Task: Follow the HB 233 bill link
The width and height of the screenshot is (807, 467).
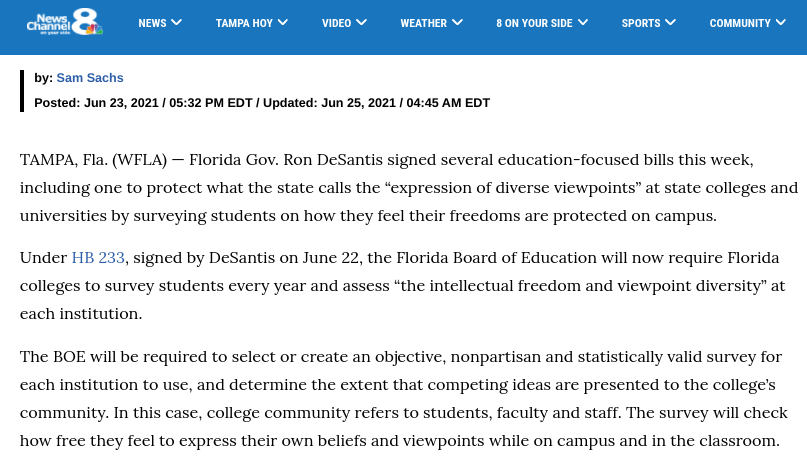Action: (x=98, y=258)
